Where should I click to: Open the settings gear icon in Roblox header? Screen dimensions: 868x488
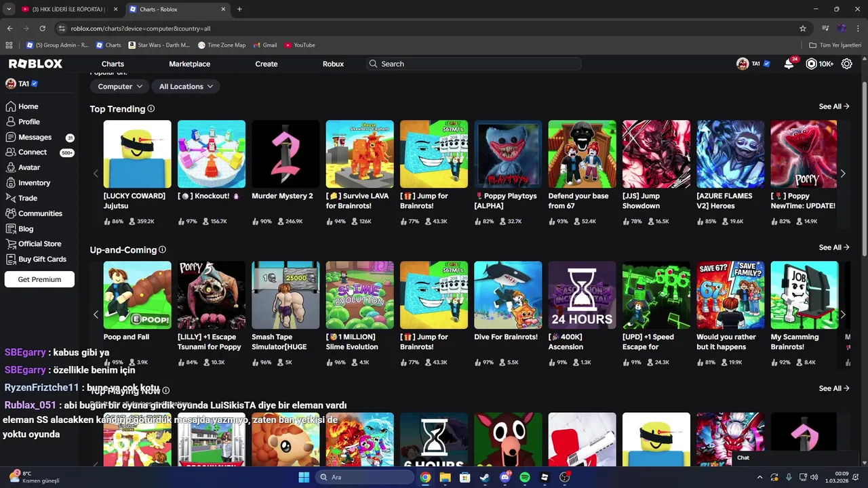(x=847, y=64)
